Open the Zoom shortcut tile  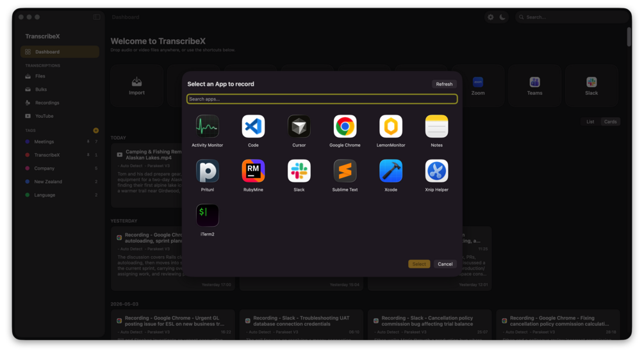tap(477, 85)
